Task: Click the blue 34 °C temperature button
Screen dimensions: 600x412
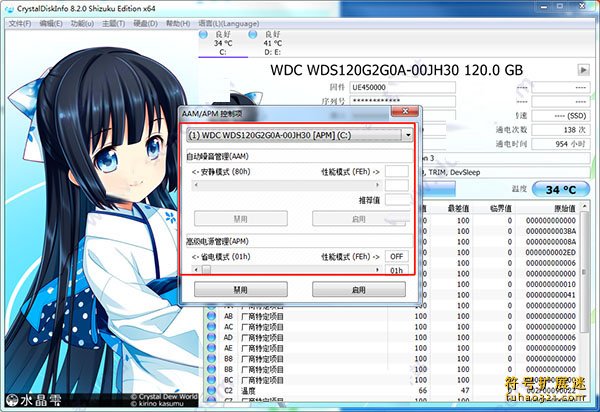Action: (561, 189)
